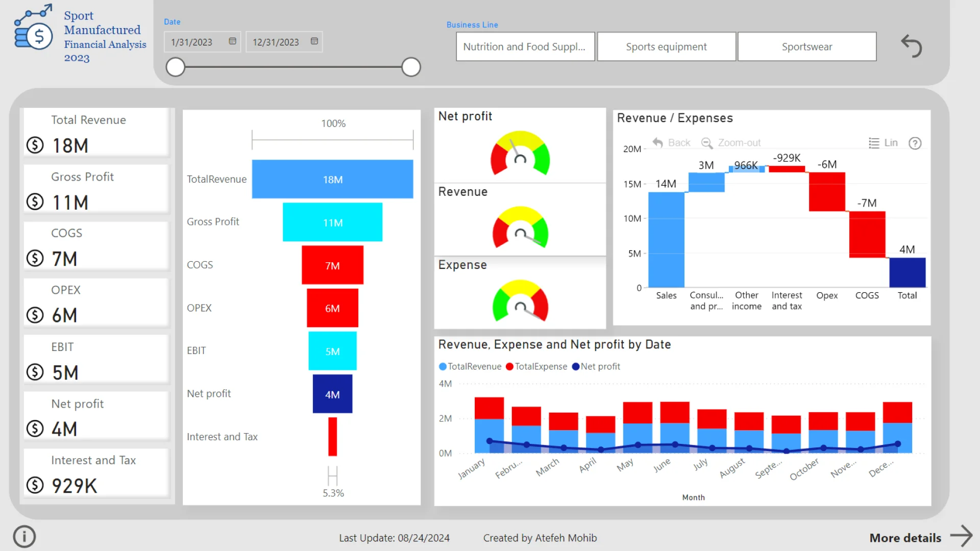Open the end date calendar picker

click(x=314, y=41)
